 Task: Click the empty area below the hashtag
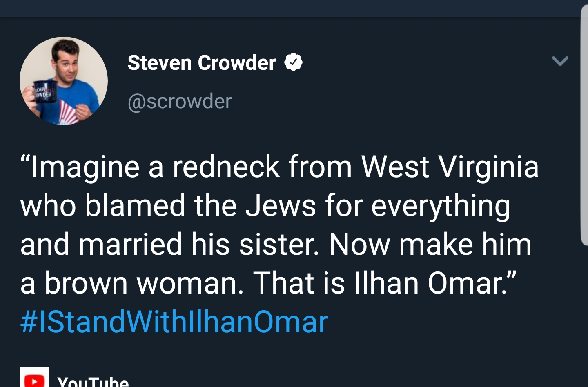(294, 352)
